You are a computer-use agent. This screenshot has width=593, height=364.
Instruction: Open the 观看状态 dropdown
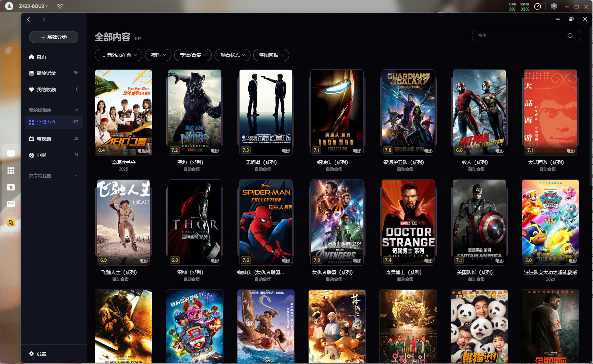pos(232,55)
